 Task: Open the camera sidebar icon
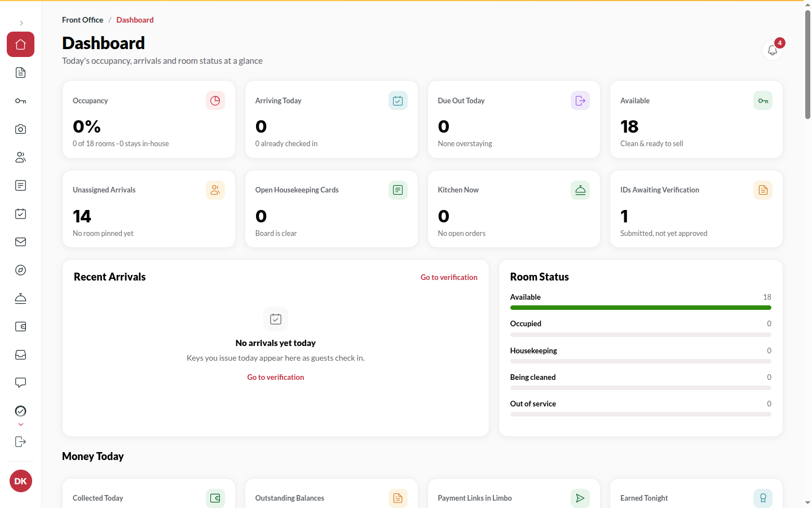[x=20, y=129]
